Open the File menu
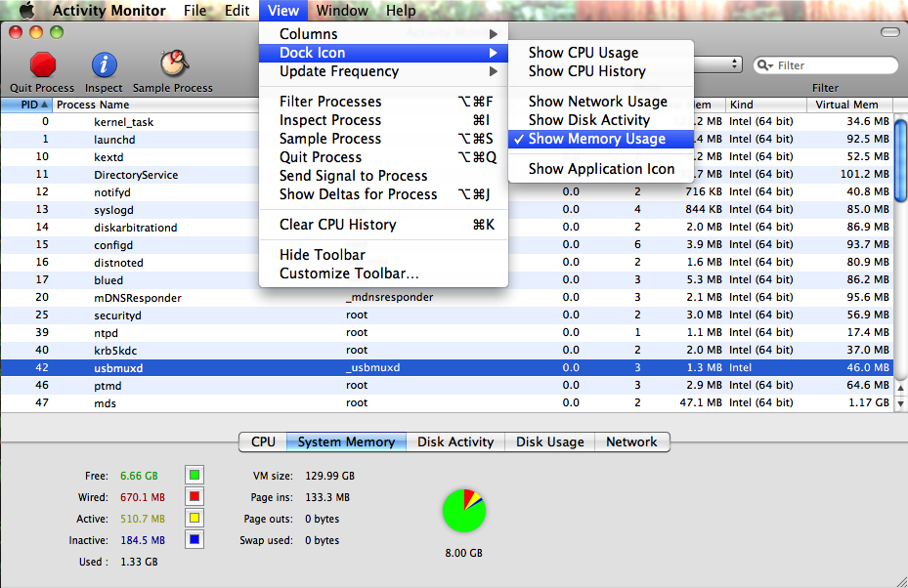The image size is (908, 588). pyautogui.click(x=195, y=11)
